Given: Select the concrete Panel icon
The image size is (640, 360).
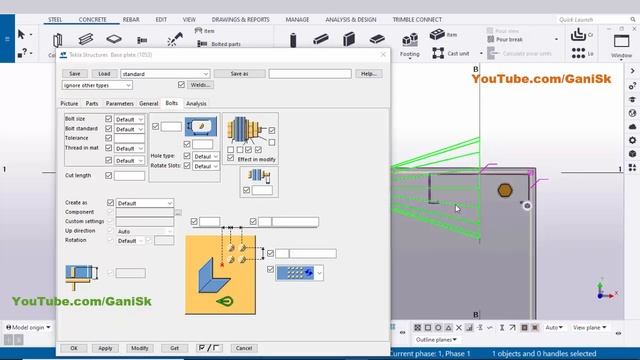Looking at the screenshot, I should click(349, 39).
